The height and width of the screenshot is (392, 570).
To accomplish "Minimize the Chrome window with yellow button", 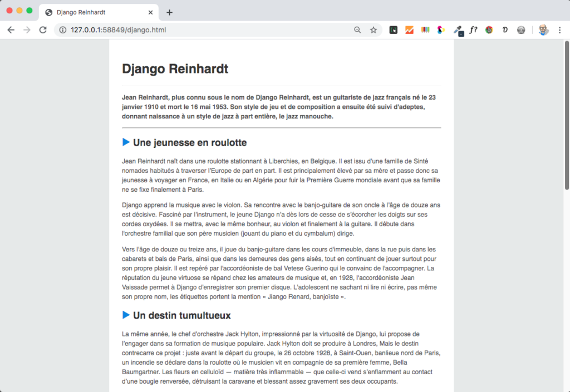I will pos(19,11).
